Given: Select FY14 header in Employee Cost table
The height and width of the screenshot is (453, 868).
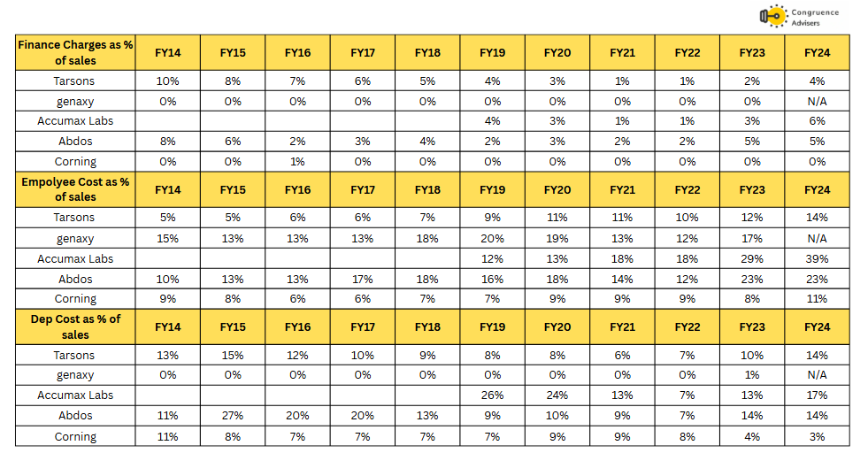Looking at the screenshot, I should (168, 189).
